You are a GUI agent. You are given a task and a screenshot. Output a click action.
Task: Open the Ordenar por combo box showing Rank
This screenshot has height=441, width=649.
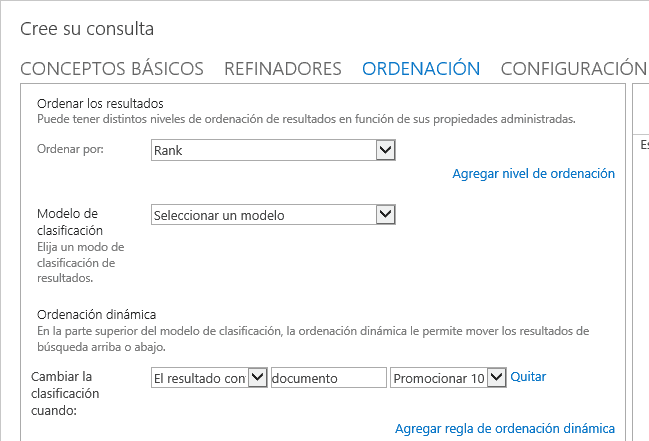(273, 150)
